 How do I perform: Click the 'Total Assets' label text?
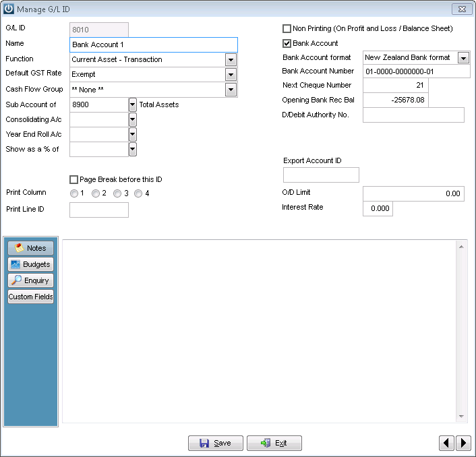tap(159, 104)
